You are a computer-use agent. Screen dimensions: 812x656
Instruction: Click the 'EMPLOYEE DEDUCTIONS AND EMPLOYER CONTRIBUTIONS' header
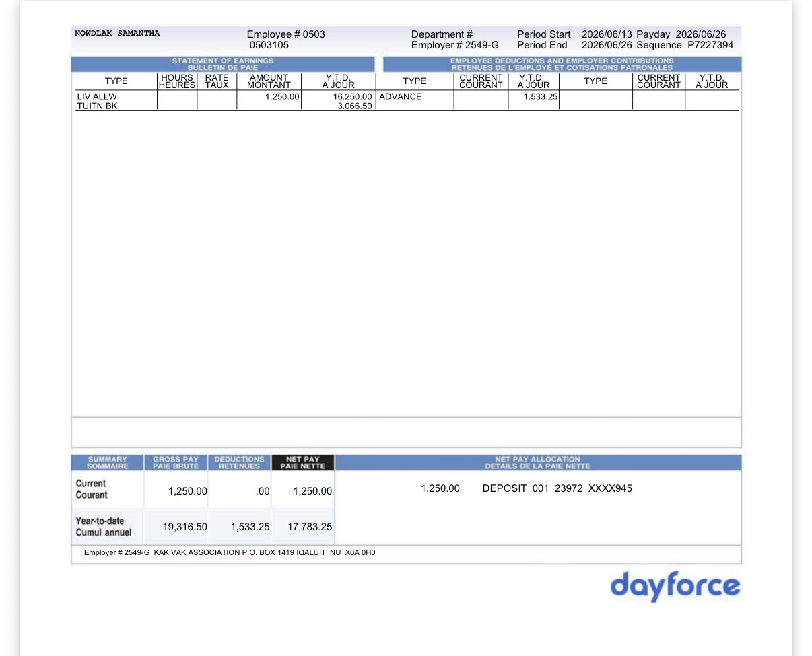coord(562,65)
